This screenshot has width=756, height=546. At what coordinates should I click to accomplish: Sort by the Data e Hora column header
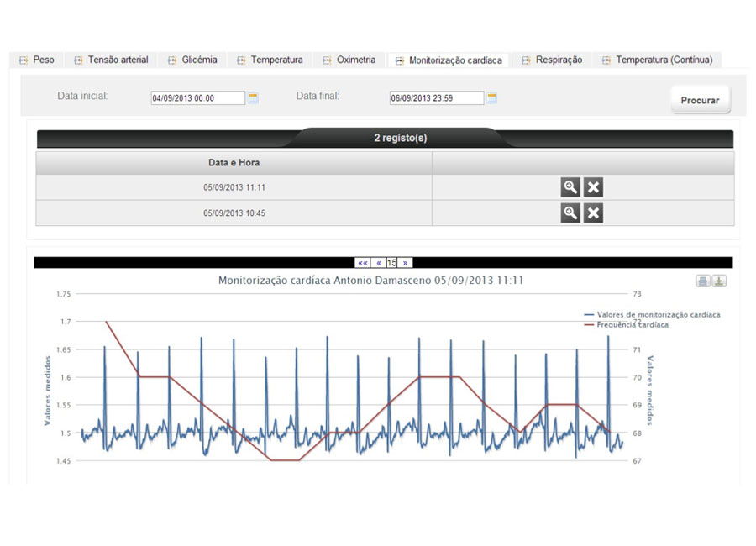point(234,163)
